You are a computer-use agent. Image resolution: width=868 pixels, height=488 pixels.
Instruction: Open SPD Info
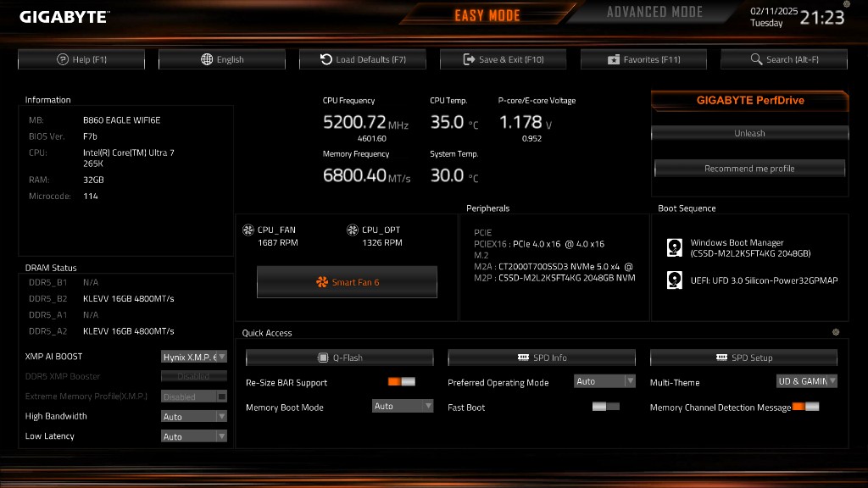click(542, 358)
